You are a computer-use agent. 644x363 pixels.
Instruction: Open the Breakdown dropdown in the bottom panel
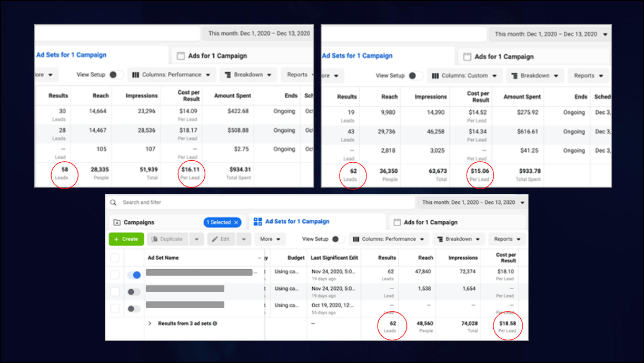click(457, 239)
